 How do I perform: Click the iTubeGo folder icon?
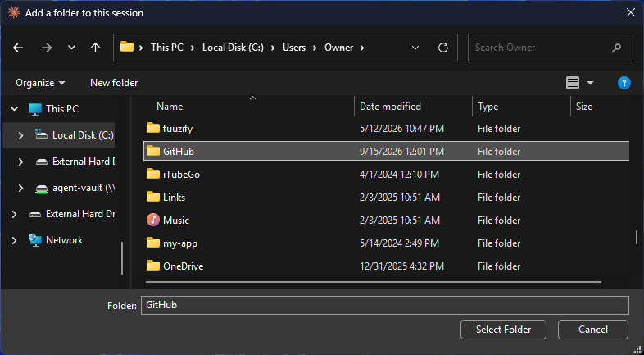(x=152, y=174)
